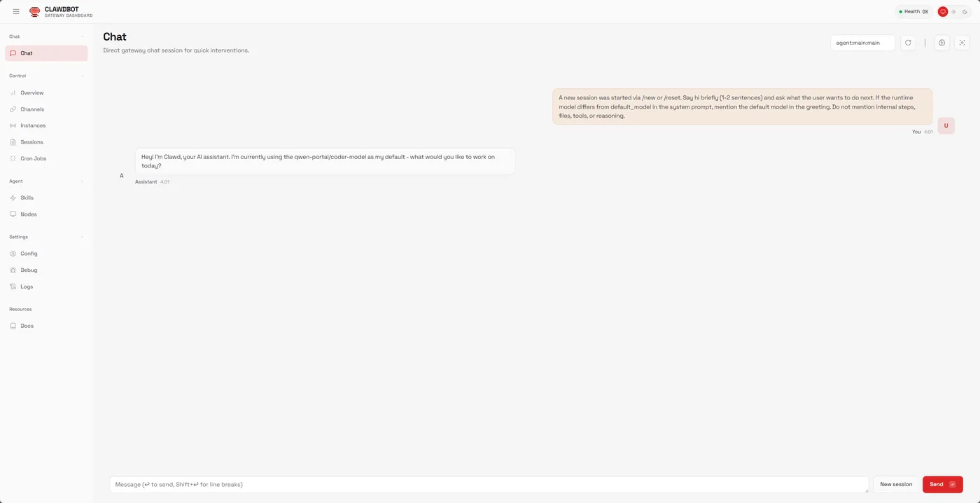Open Sessions via its document icon
Viewport: 980px width, 503px height.
(13, 142)
